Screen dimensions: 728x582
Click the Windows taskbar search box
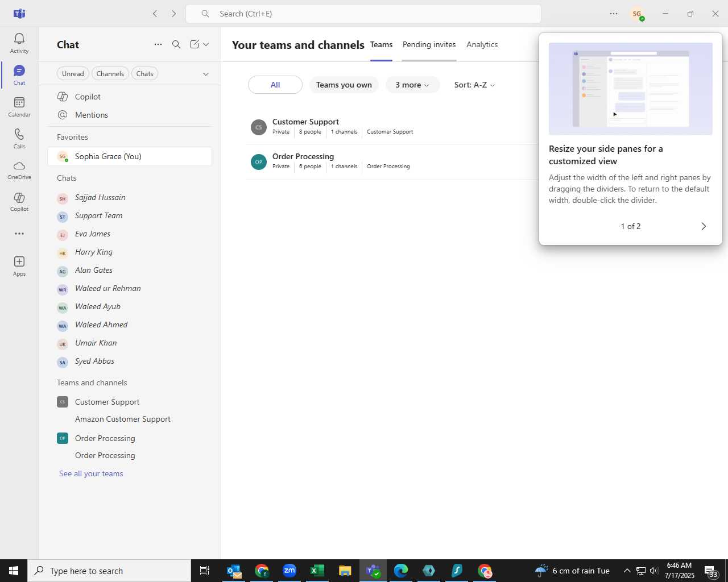109,571
